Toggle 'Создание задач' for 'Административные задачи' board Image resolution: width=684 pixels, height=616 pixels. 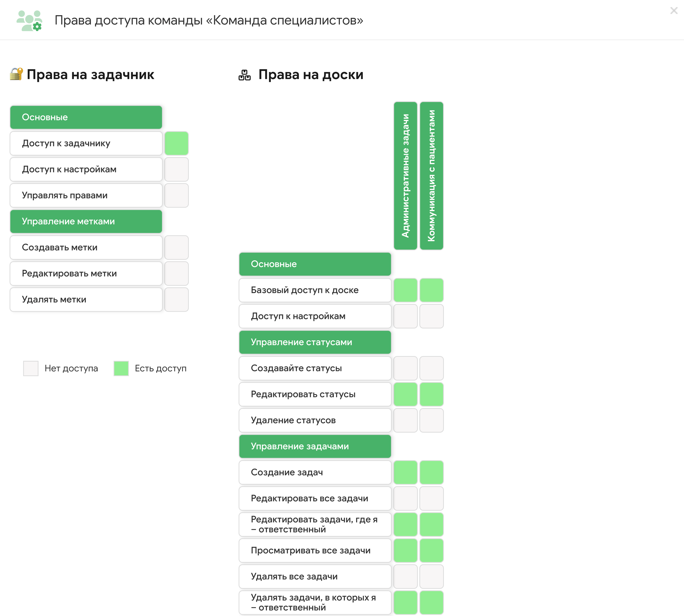[x=405, y=472]
